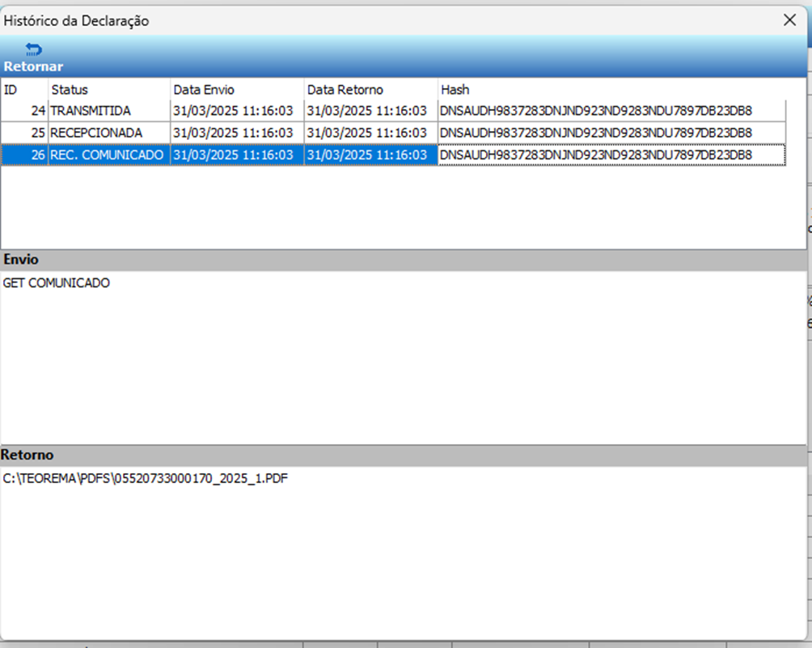Click the Retorno section header
The height and width of the screenshot is (648, 812).
[x=404, y=455]
